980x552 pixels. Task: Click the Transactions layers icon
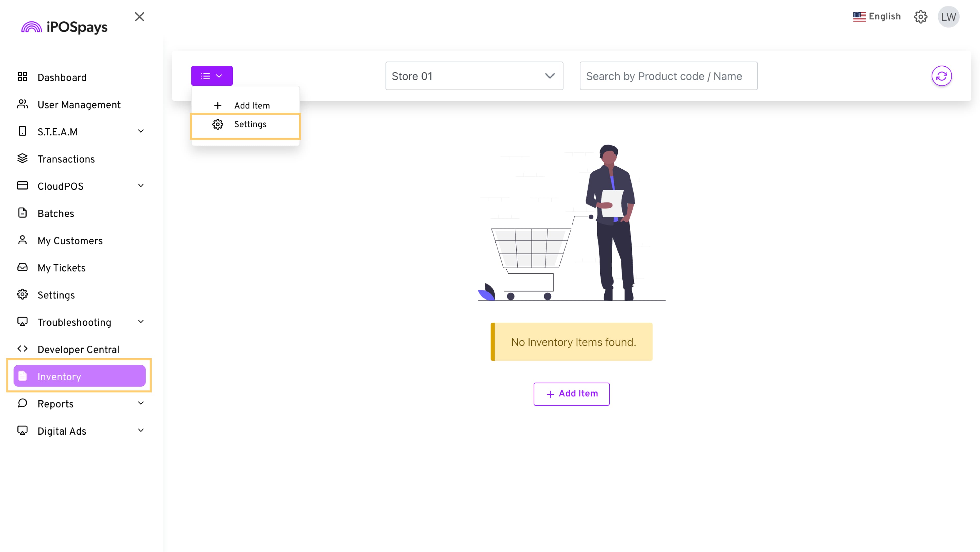pyautogui.click(x=22, y=158)
